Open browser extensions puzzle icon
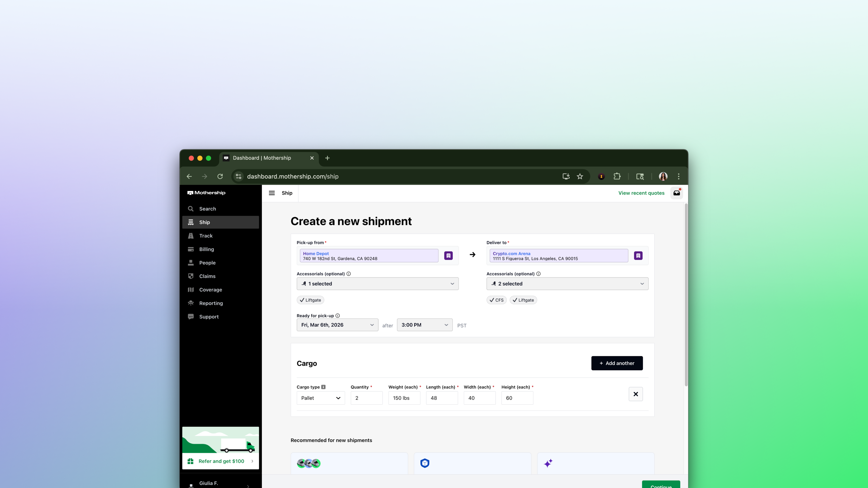This screenshot has width=868, height=488. (x=617, y=176)
